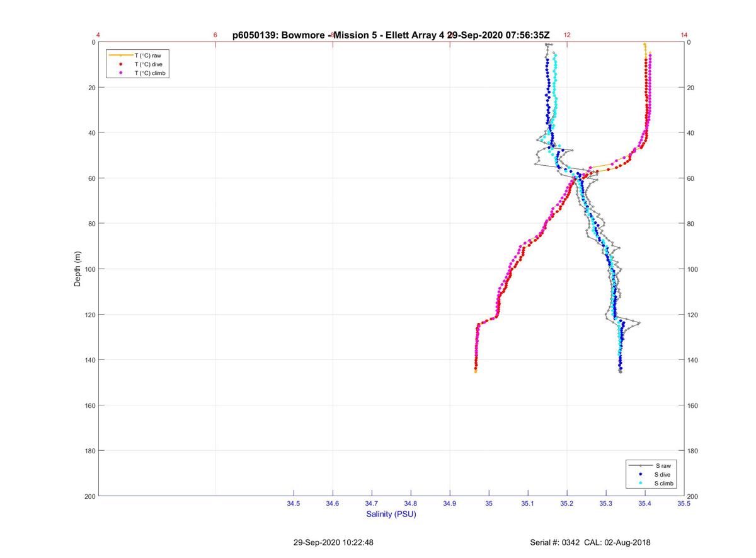Click the red 6 temperature tick label
The image size is (756, 558).
(215, 35)
